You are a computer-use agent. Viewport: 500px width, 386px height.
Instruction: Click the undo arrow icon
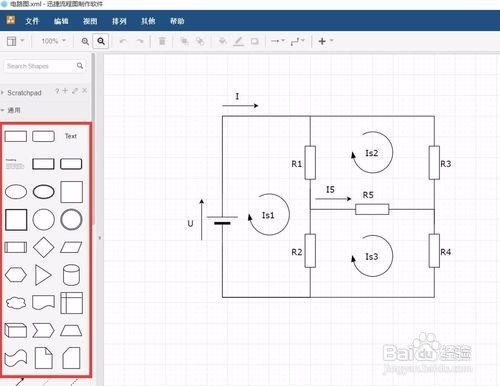(x=123, y=41)
